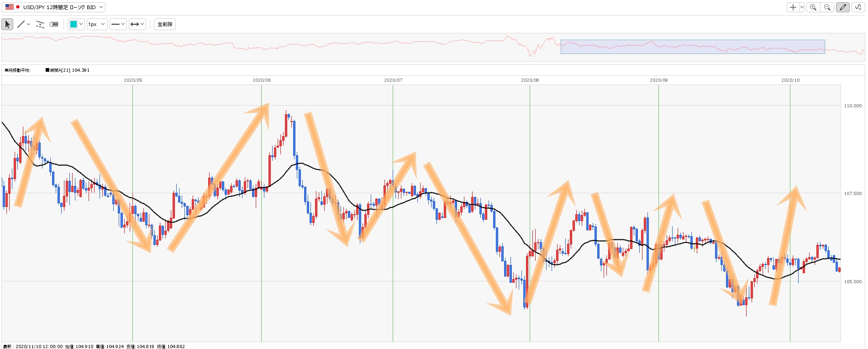
Task: Click the highlighted range in overview chart
Action: [692, 47]
